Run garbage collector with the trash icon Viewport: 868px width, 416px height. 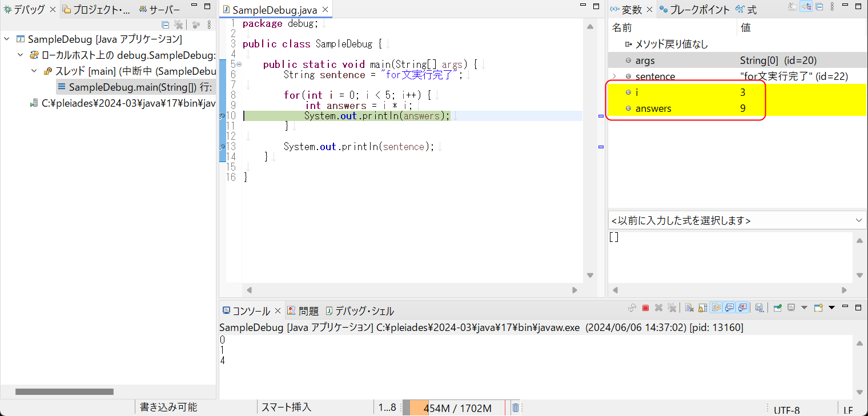(515, 408)
